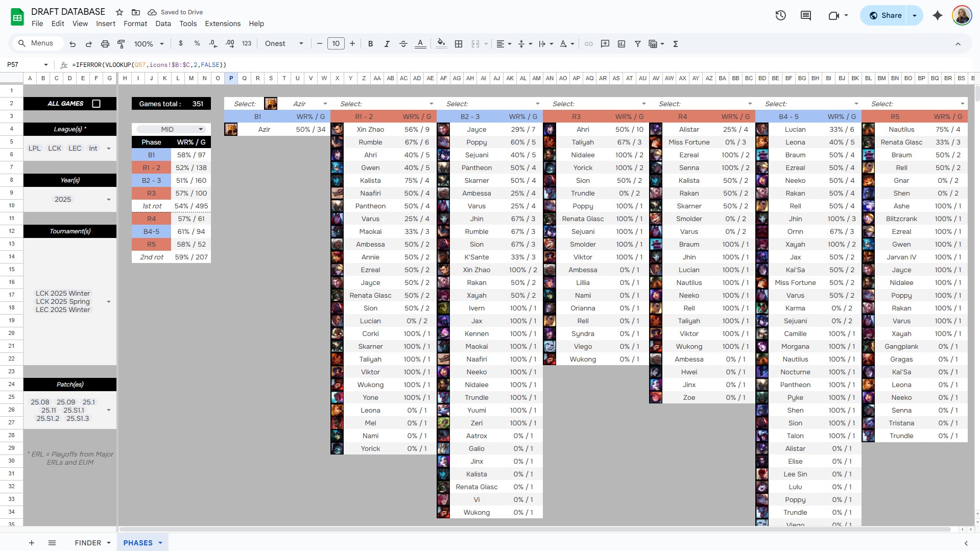Click the formula bar content
The height and width of the screenshot is (551, 980).
[149, 65]
